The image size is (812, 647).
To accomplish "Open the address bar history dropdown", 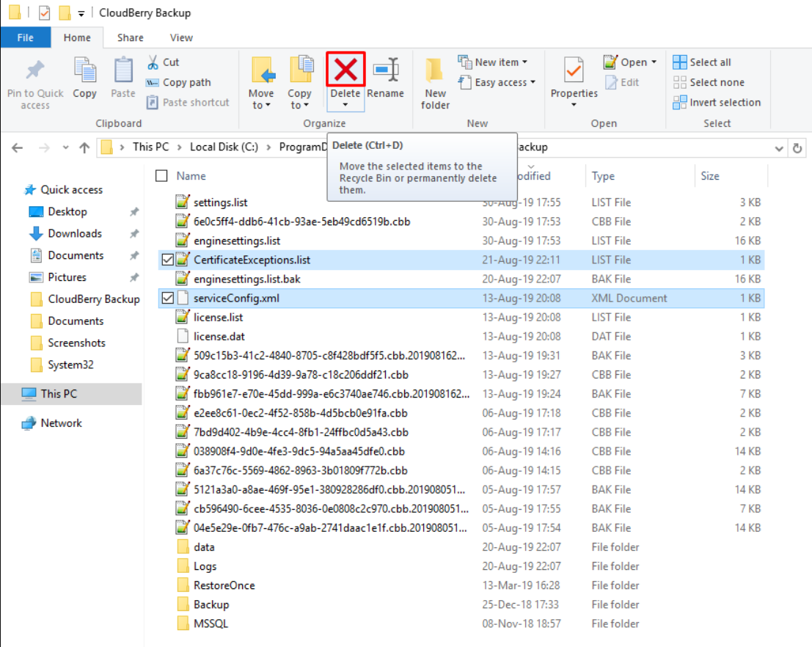I will click(779, 149).
